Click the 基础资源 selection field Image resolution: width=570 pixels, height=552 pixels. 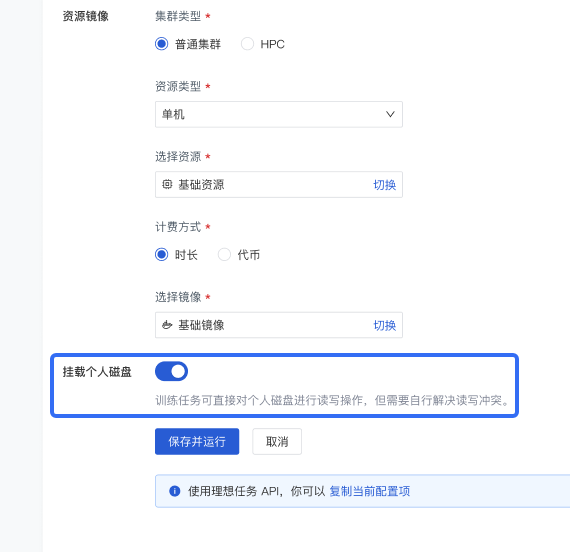(x=279, y=184)
